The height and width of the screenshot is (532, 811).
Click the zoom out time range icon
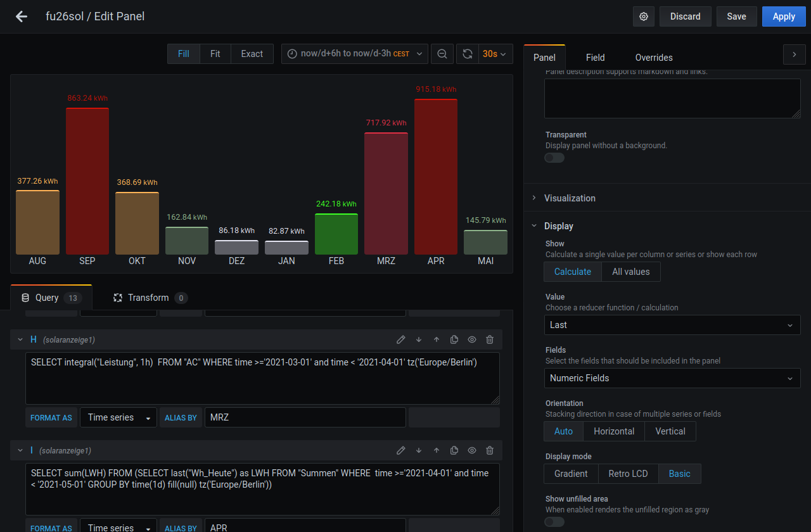442,54
